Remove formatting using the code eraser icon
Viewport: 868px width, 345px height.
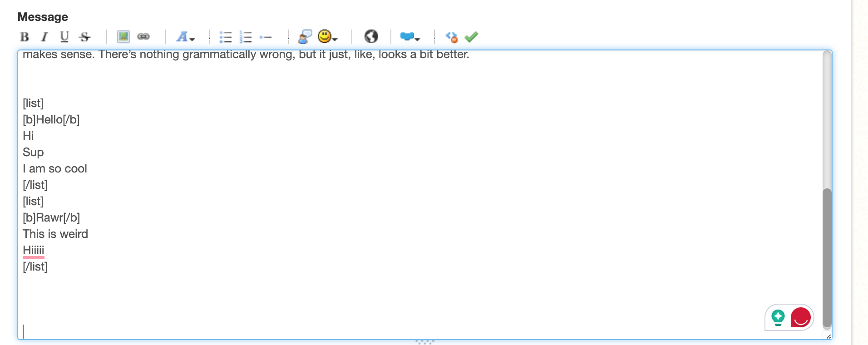click(x=451, y=37)
